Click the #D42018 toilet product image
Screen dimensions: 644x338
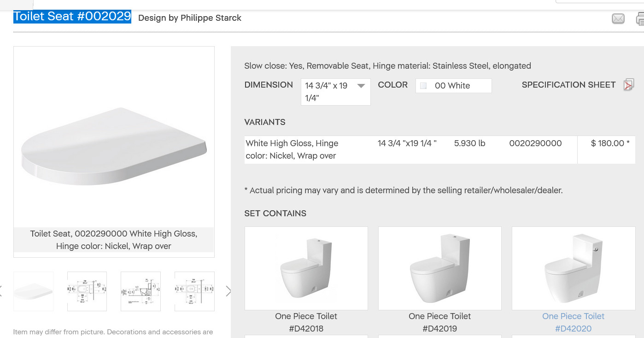[x=306, y=268]
